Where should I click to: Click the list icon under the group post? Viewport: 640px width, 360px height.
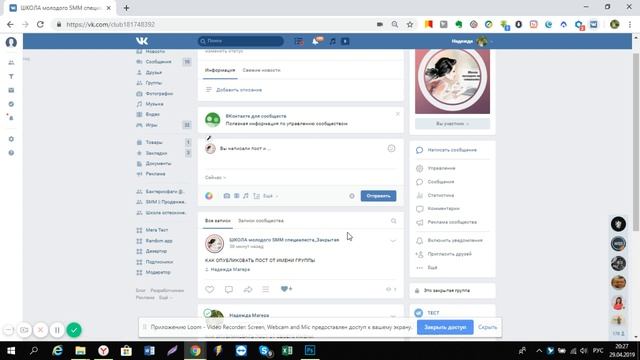(x=266, y=289)
